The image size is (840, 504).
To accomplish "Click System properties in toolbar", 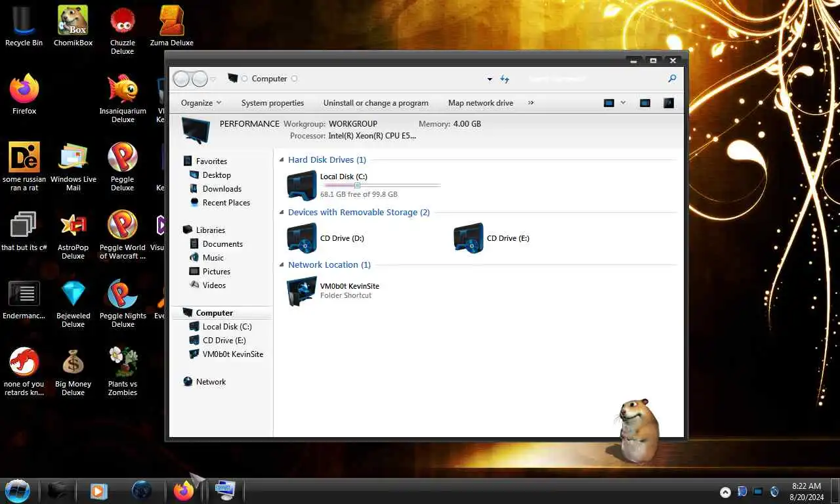I will point(272,103).
